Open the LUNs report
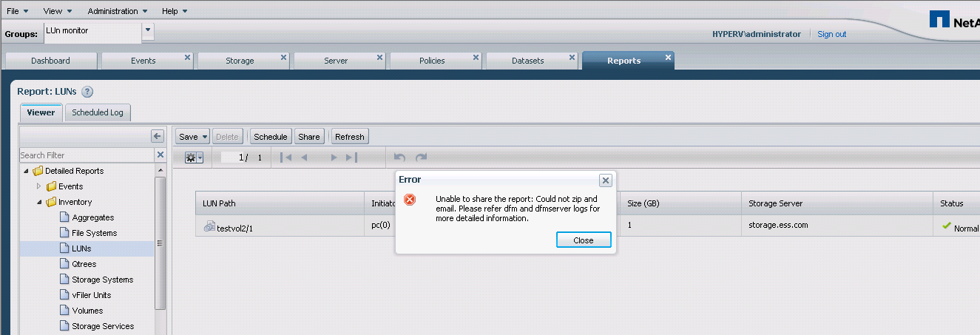 (81, 248)
